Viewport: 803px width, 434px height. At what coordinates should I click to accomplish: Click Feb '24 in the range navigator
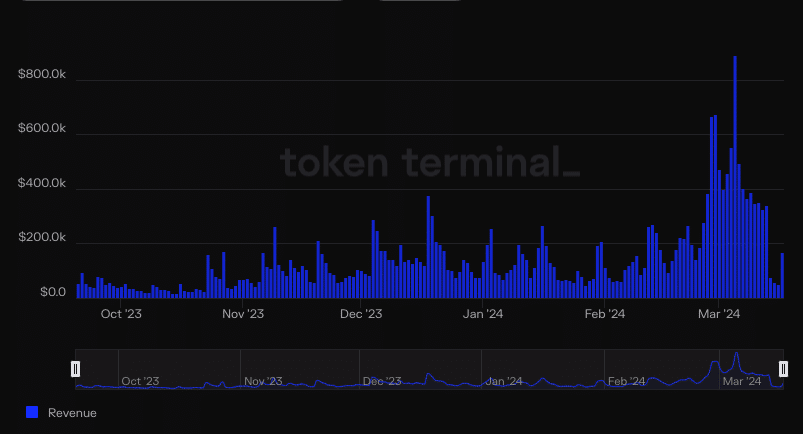(x=626, y=381)
